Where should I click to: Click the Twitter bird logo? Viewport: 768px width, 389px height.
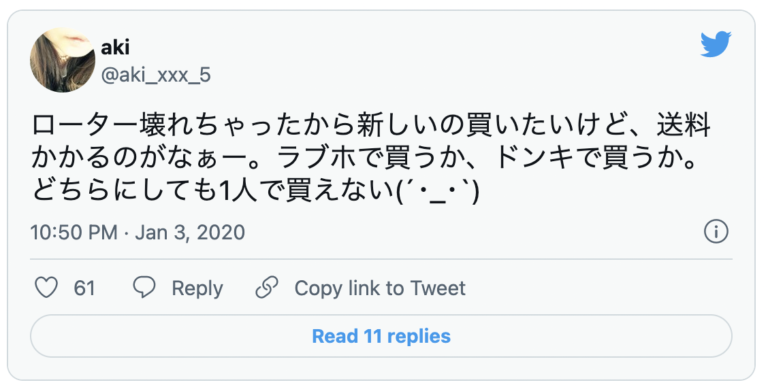[x=716, y=44]
